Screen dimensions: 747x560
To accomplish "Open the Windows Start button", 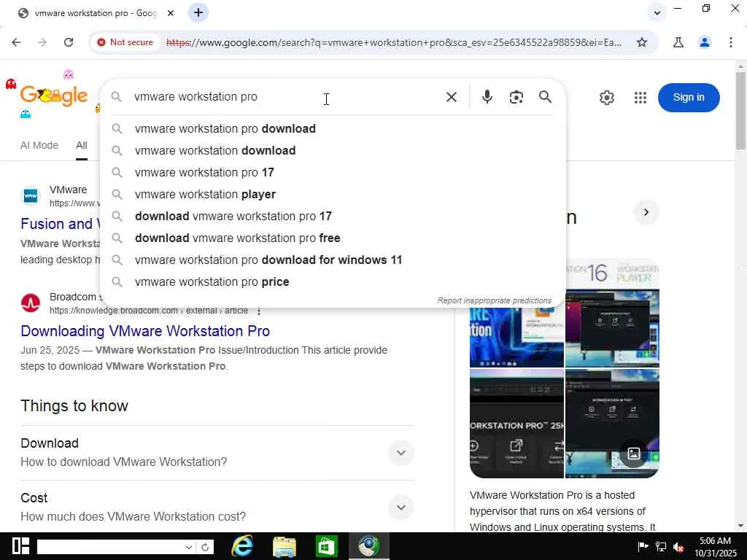I will (20, 546).
